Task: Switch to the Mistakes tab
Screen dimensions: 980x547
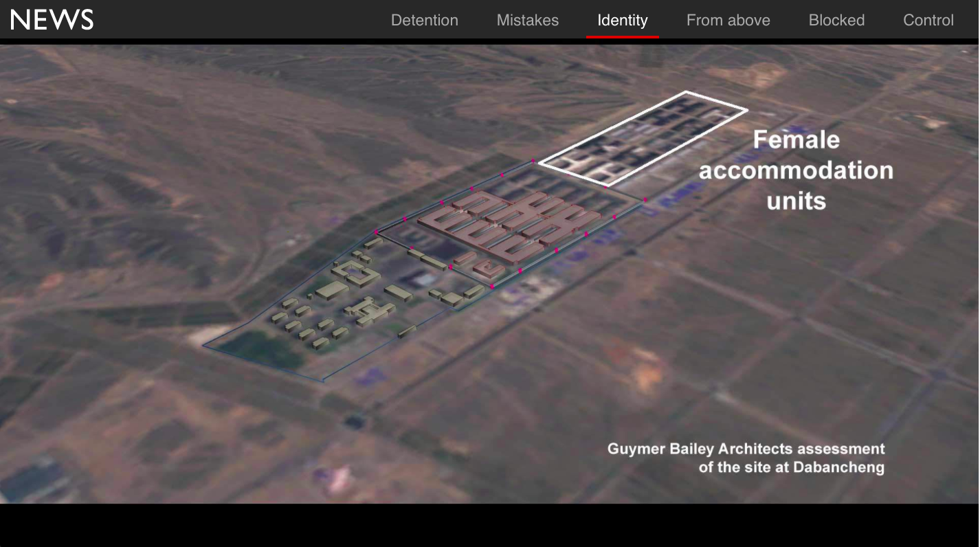Action: click(x=527, y=21)
